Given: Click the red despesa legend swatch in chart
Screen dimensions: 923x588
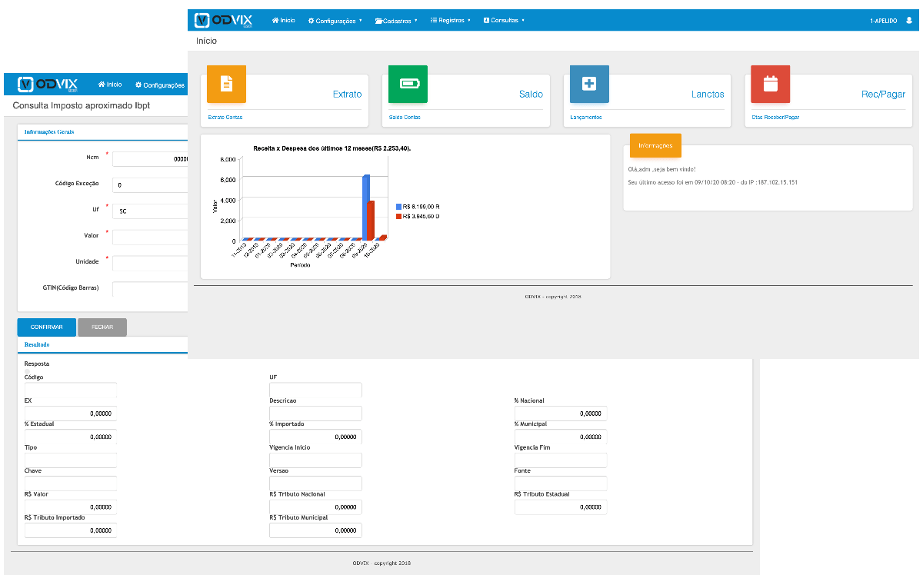Looking at the screenshot, I should 398,217.
